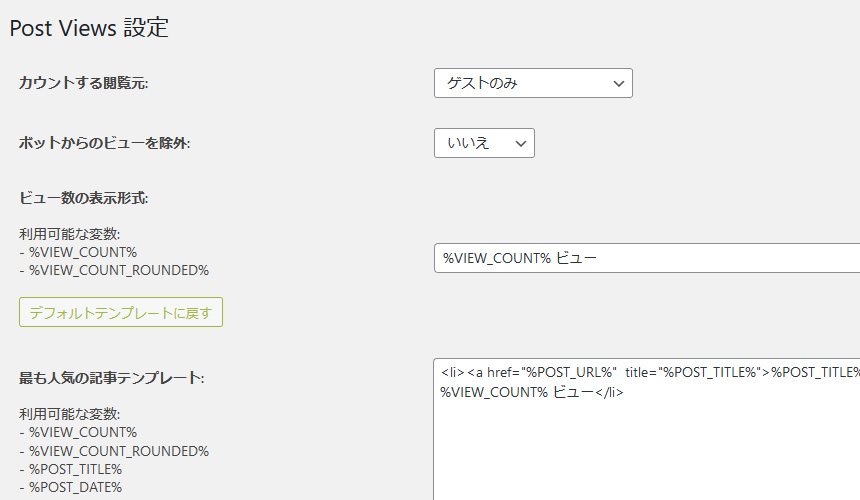
Task: Select the ボットからのビューを除外 label
Action: click(x=104, y=143)
